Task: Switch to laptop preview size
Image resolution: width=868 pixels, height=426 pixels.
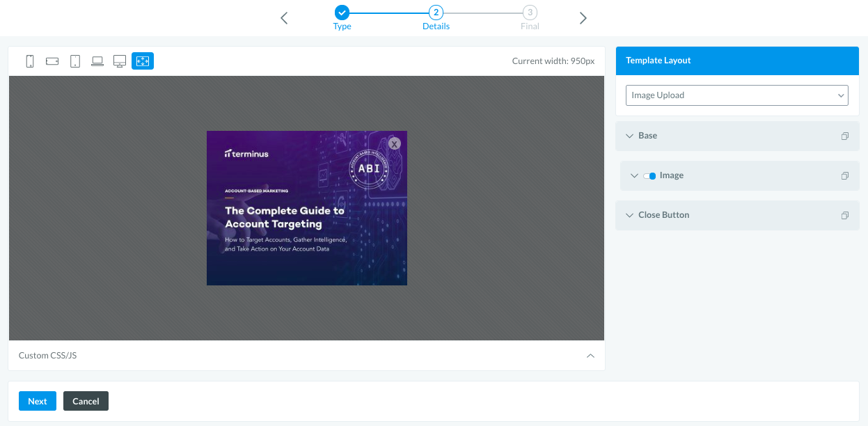Action: click(x=97, y=61)
